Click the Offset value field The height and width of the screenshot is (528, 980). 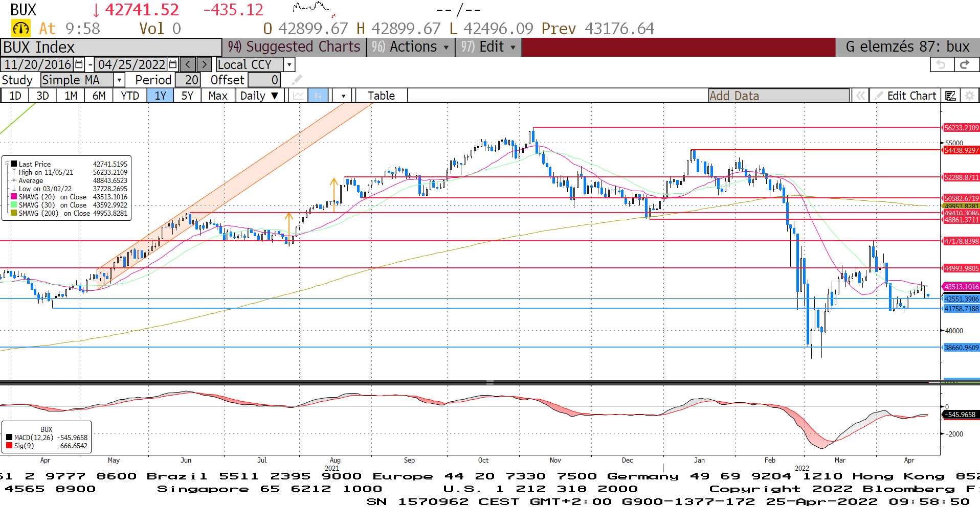pyautogui.click(x=264, y=80)
